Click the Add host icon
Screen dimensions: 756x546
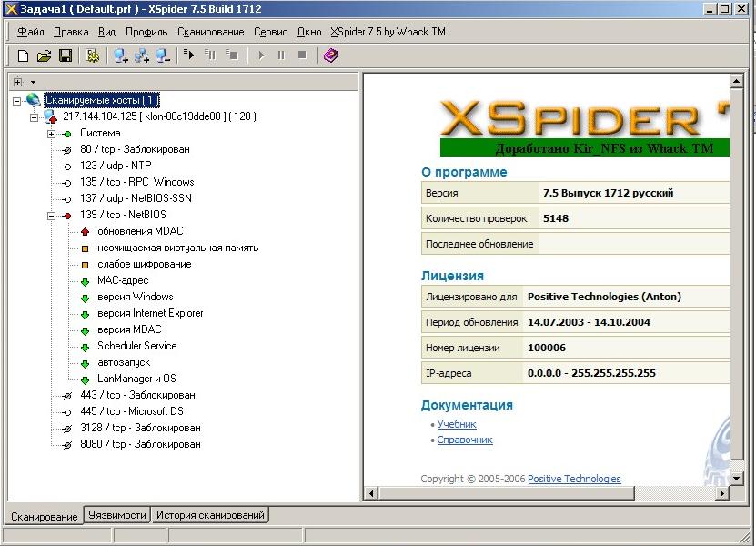point(120,56)
